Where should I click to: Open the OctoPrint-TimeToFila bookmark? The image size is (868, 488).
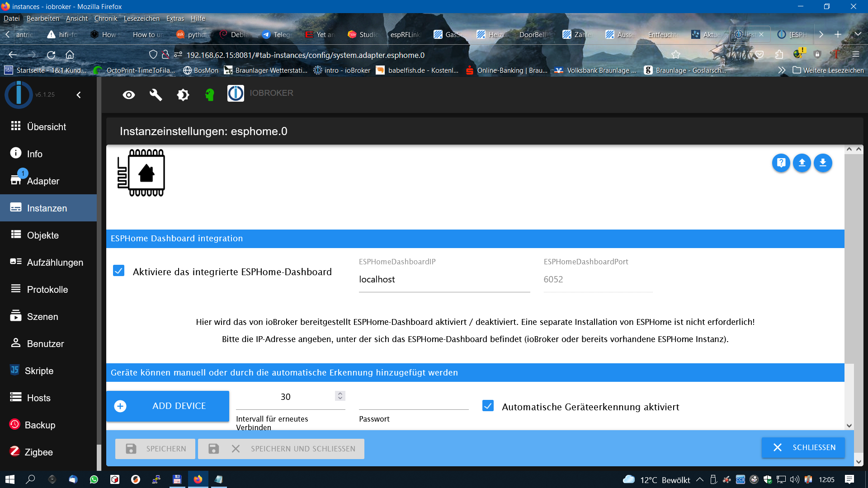coord(135,70)
